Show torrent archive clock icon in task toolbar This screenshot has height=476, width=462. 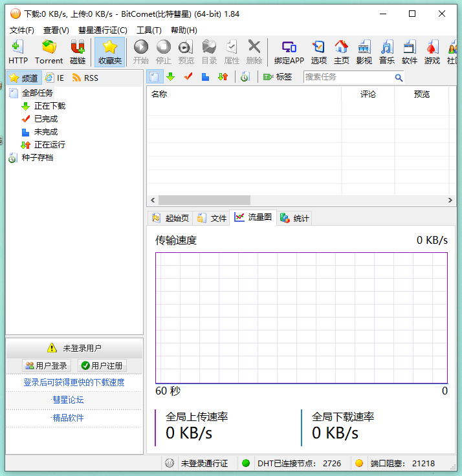coord(245,77)
